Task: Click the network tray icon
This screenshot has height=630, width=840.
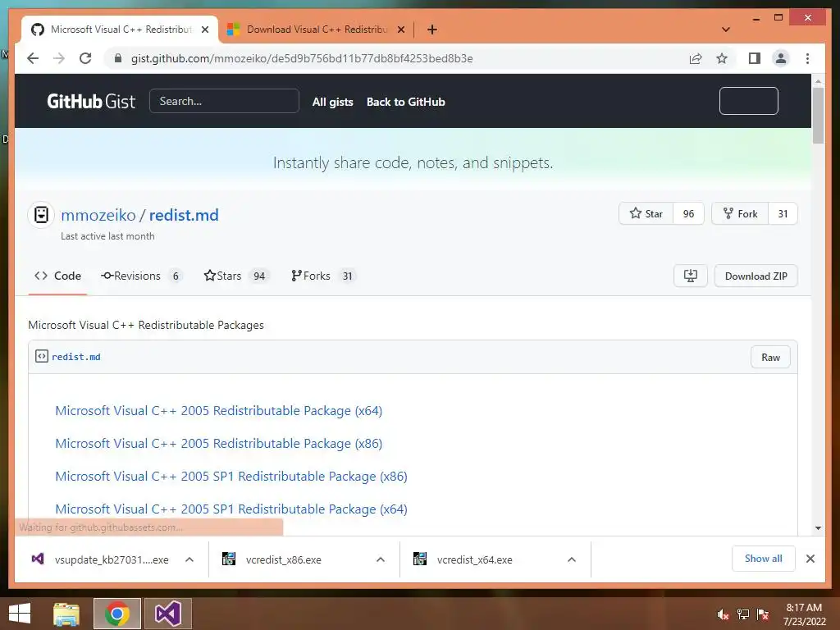Action: [743, 614]
